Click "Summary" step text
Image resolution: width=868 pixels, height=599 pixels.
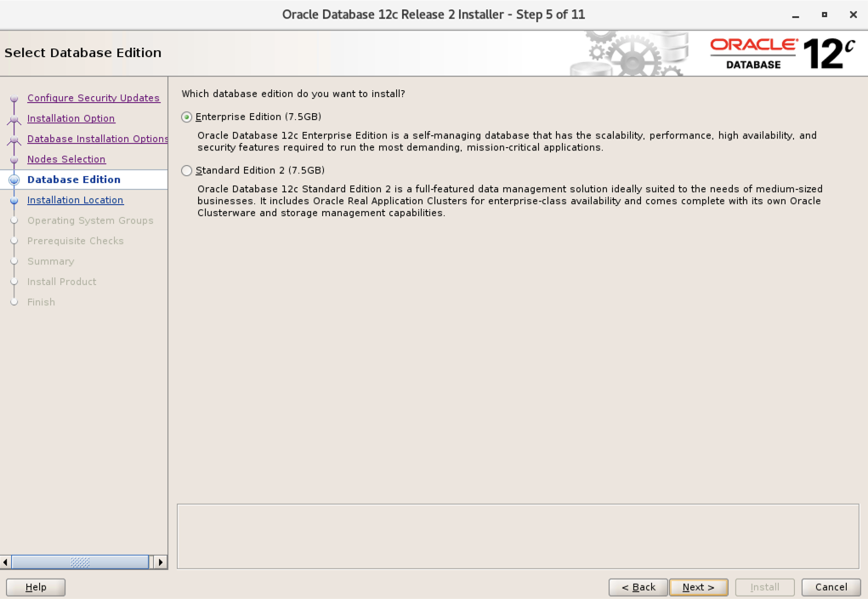coord(50,261)
